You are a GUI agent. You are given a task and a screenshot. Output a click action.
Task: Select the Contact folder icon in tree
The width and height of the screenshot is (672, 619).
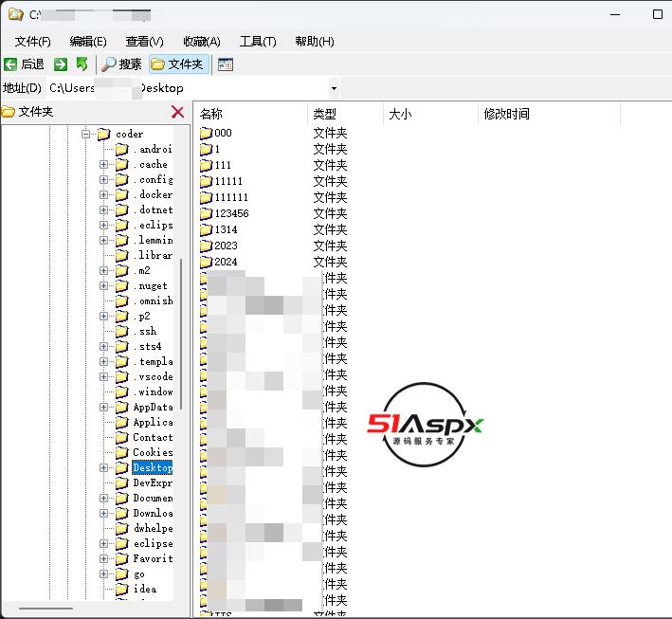coord(121,437)
